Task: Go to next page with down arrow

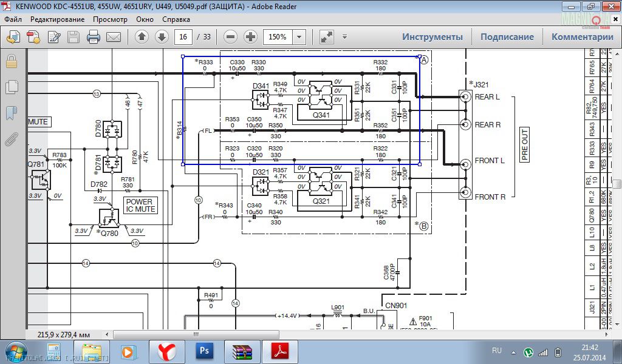Action: click(162, 37)
